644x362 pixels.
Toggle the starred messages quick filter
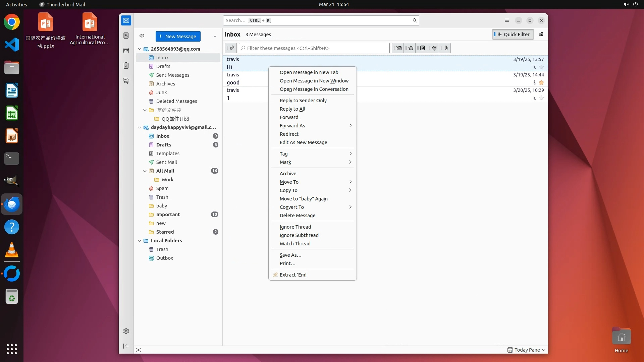[x=411, y=48]
